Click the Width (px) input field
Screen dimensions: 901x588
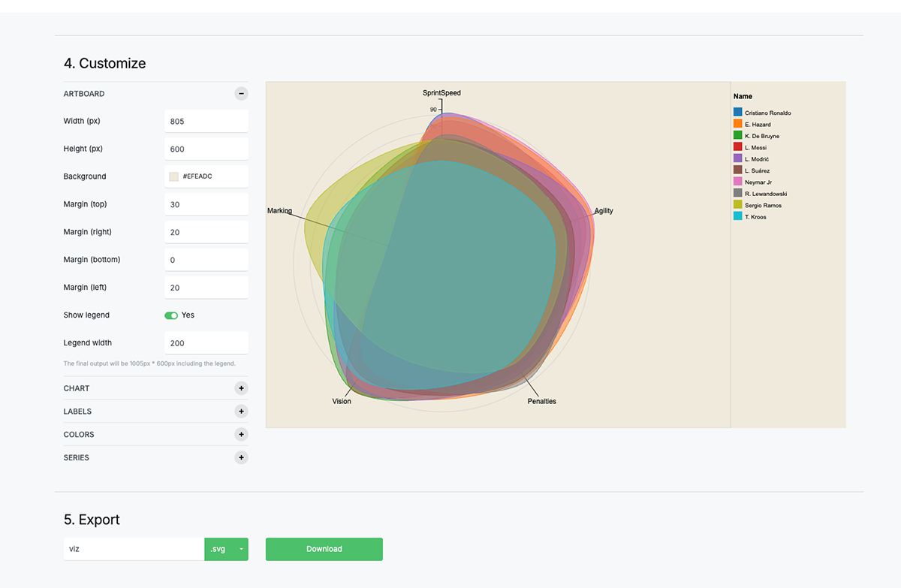pyautogui.click(x=206, y=121)
